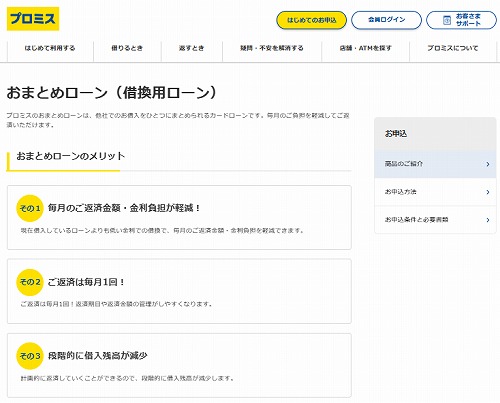Click the chevron beside 商品のご紹介
Screen dimensions: 500x403
coord(488,164)
